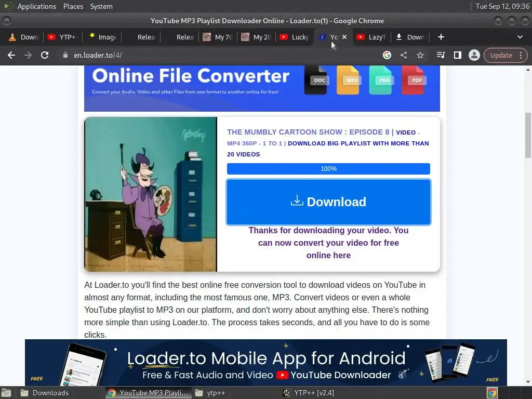Click Chrome icon in taskbar corner
The width and height of the screenshot is (532, 399).
pyautogui.click(x=492, y=393)
